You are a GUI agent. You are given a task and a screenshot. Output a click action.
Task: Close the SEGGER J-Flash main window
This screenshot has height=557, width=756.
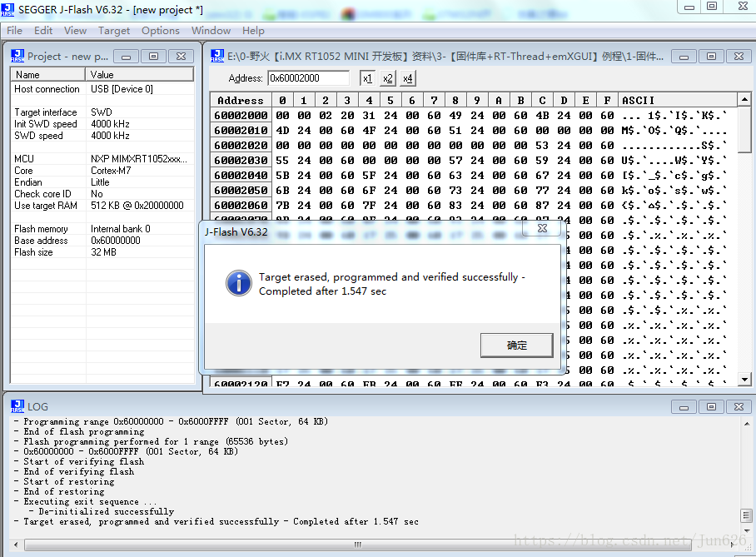pyautogui.click(x=743, y=7)
